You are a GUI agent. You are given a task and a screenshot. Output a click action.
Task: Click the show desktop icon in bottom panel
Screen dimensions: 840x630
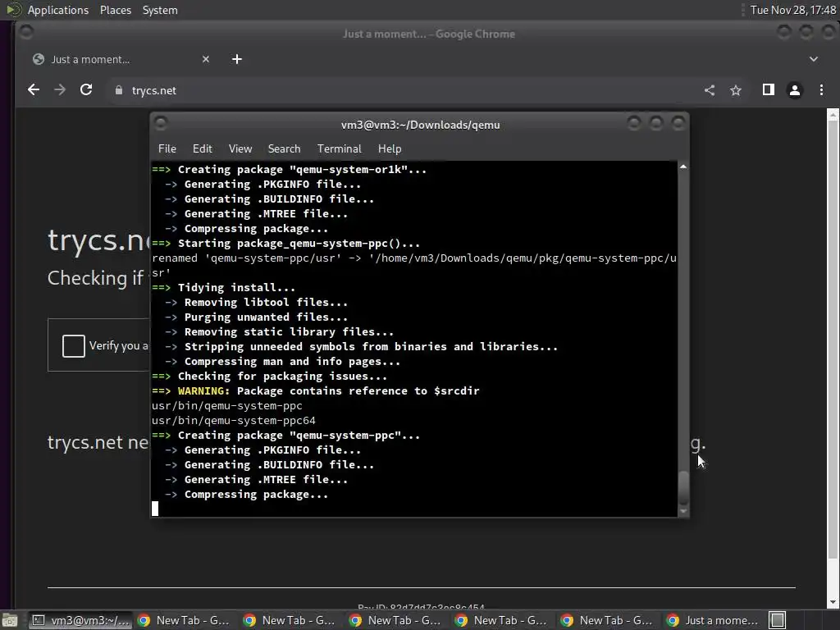click(9, 620)
